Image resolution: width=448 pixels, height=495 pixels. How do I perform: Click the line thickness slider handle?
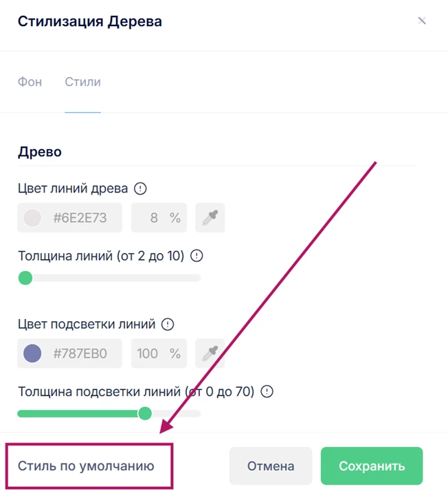point(25,278)
